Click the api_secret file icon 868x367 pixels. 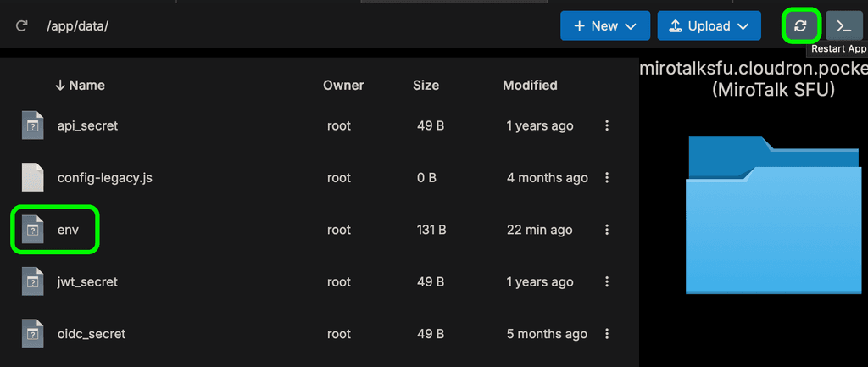[x=32, y=125]
